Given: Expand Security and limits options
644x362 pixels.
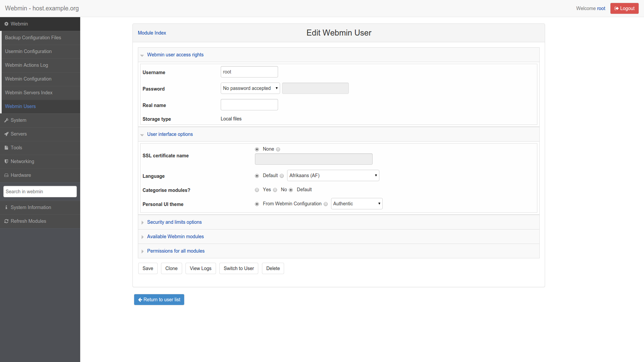Looking at the screenshot, I should [174, 222].
